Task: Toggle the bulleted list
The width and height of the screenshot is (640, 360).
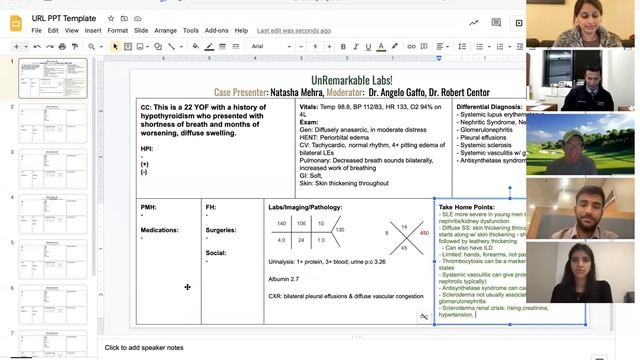Action: 480,47
